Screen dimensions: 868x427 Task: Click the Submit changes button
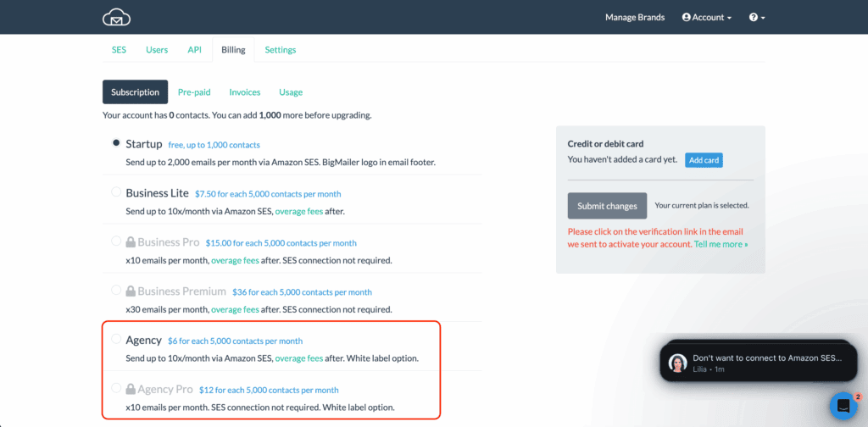(607, 206)
